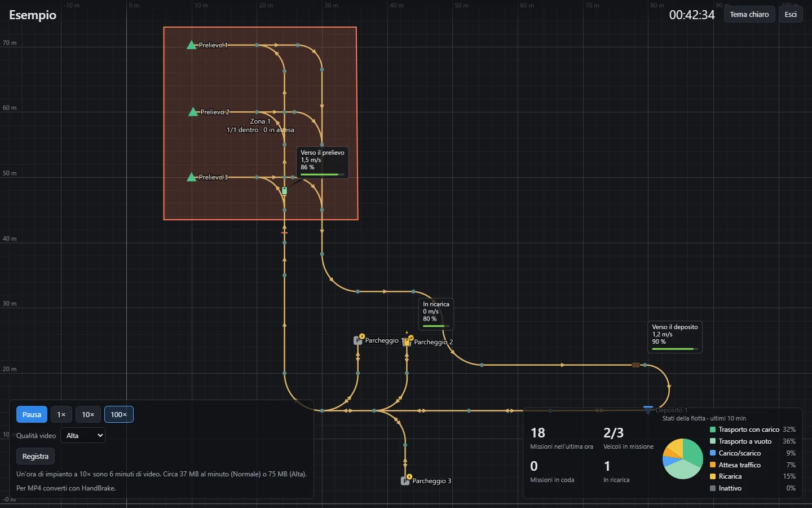Click the "Carico/scarico" legend label
This screenshot has width=812, height=508.
coord(740,453)
